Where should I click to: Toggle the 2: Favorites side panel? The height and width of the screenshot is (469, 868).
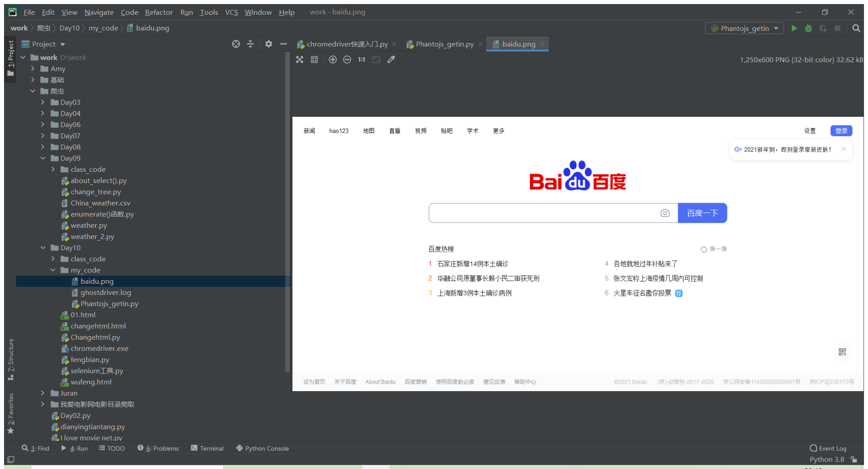(x=11, y=414)
